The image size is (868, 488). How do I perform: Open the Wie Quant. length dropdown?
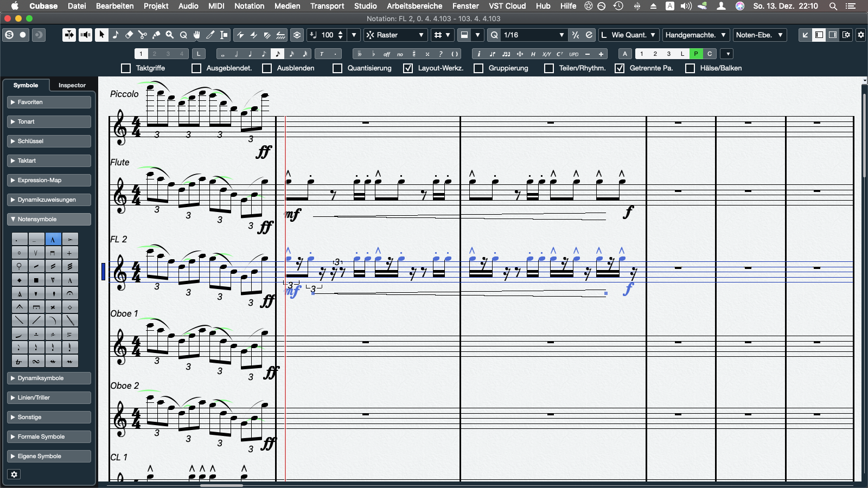[629, 35]
